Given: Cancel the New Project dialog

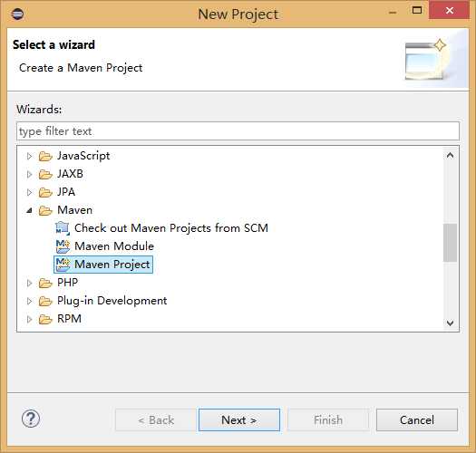Looking at the screenshot, I should point(417,419).
